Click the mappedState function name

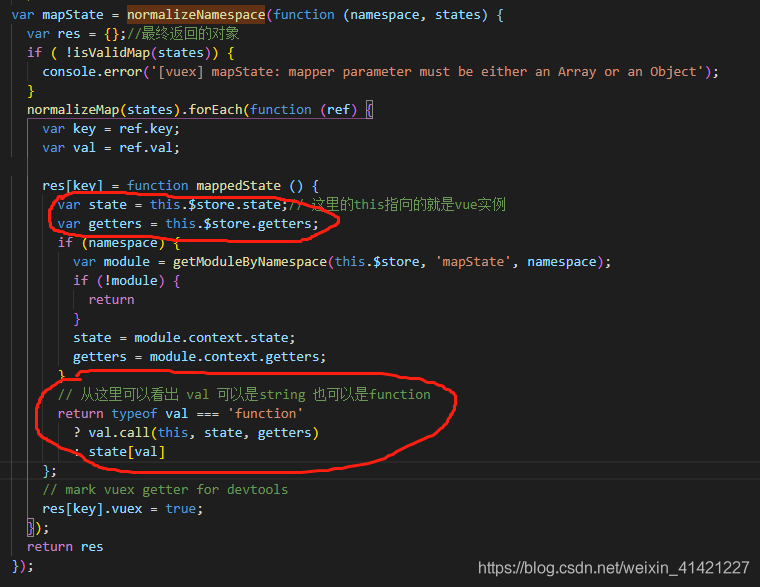click(238, 186)
